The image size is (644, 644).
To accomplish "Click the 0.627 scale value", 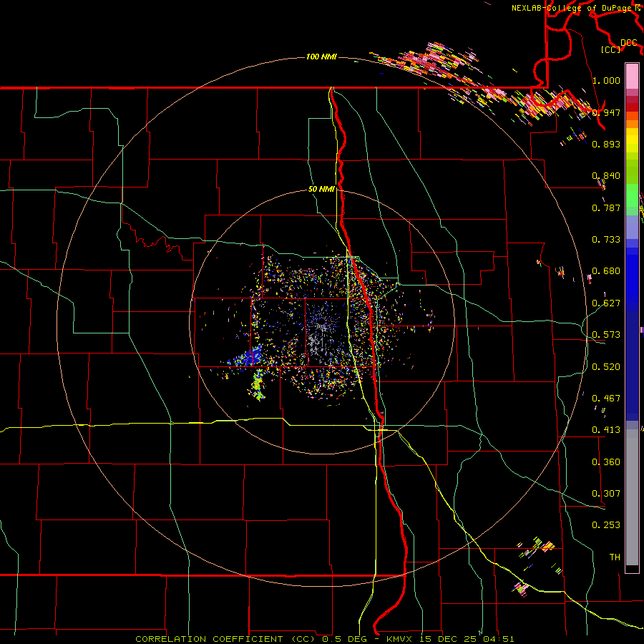I will pos(606,303).
